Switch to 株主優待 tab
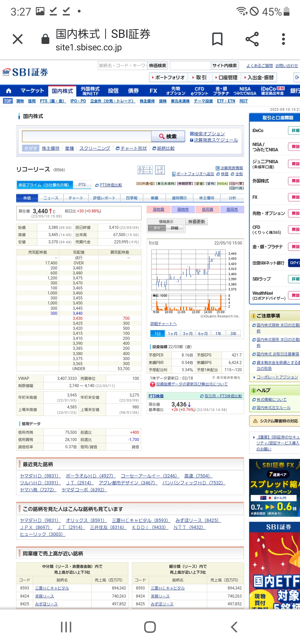This screenshot has height=644, width=300. (x=207, y=198)
